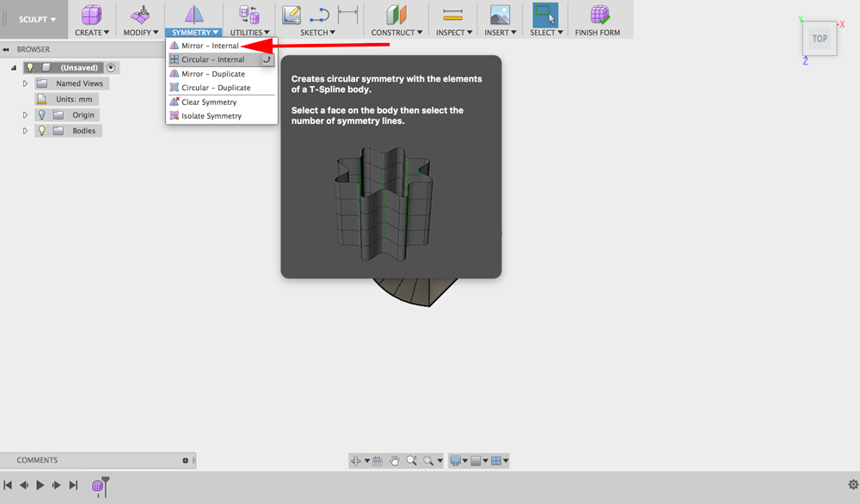This screenshot has width=860, height=504.
Task: Click the add-to-toolbar arrow beside Circular – Internal
Action: point(267,59)
